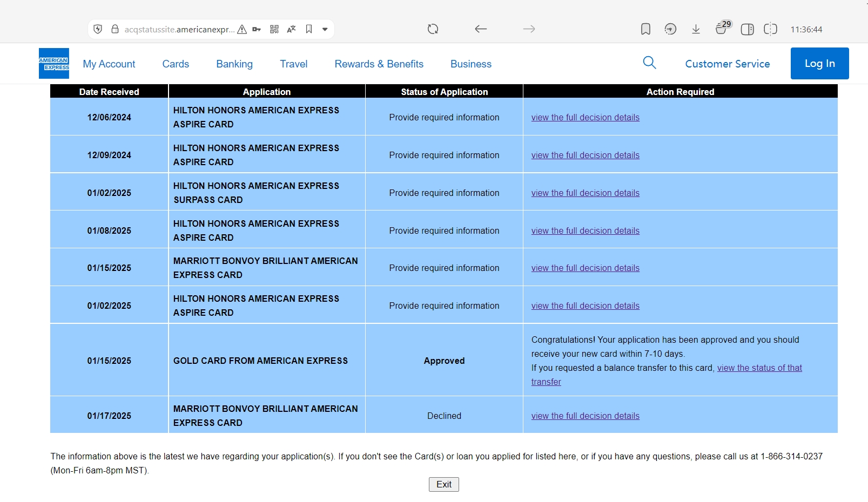Open the My Account menu
868x502 pixels.
click(x=109, y=64)
